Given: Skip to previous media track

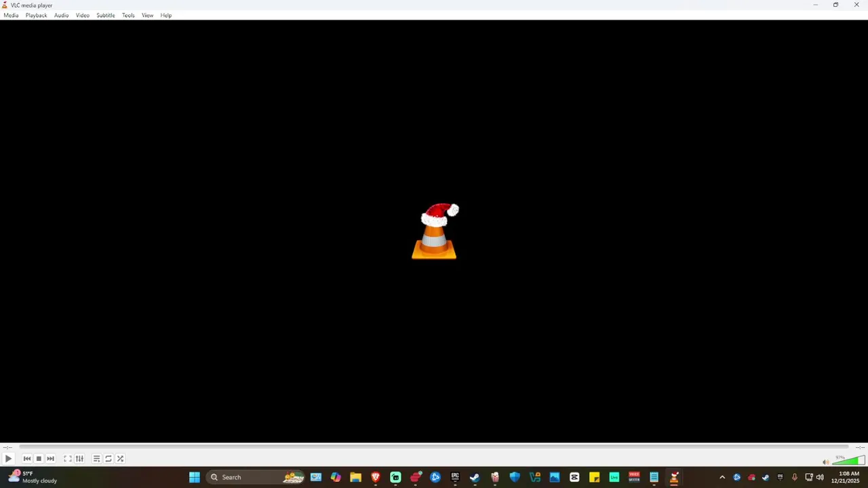Looking at the screenshot, I should tap(27, 459).
